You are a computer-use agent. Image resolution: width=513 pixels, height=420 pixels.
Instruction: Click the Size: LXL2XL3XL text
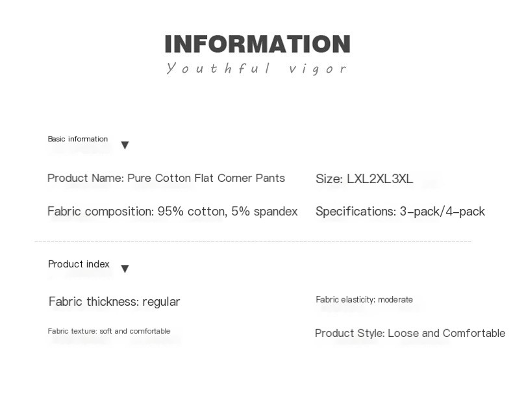[x=364, y=179]
